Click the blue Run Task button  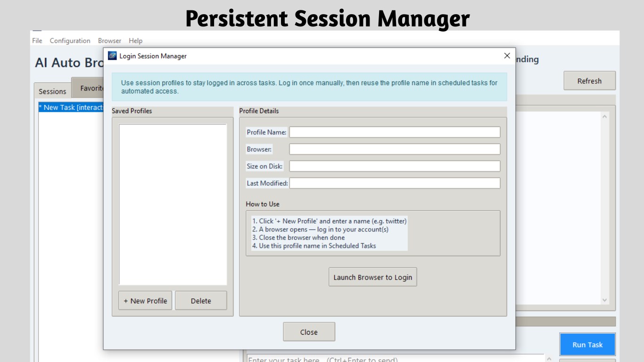pos(587,345)
